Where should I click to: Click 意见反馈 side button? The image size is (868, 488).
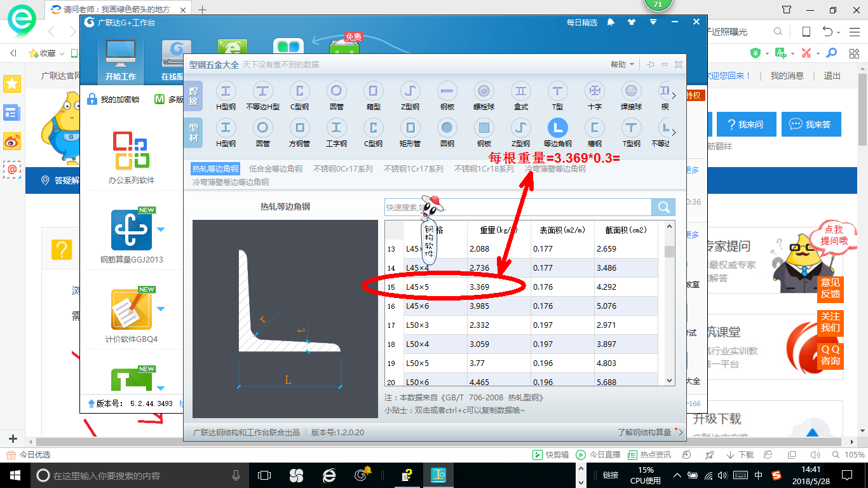pyautogui.click(x=830, y=288)
